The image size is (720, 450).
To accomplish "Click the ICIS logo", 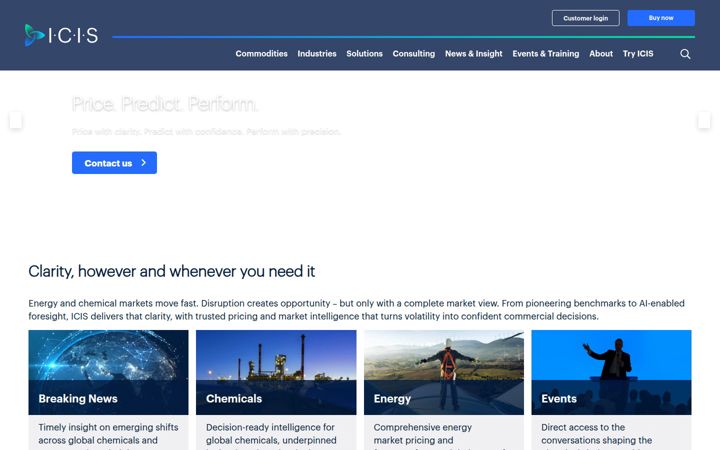I will click(x=61, y=35).
